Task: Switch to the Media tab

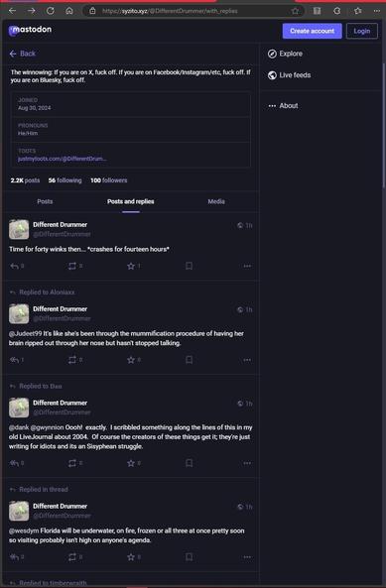Action: (x=216, y=201)
